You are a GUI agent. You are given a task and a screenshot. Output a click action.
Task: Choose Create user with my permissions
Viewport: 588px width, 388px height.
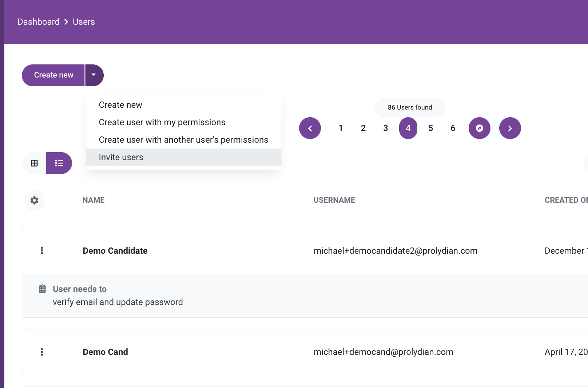(x=183, y=122)
